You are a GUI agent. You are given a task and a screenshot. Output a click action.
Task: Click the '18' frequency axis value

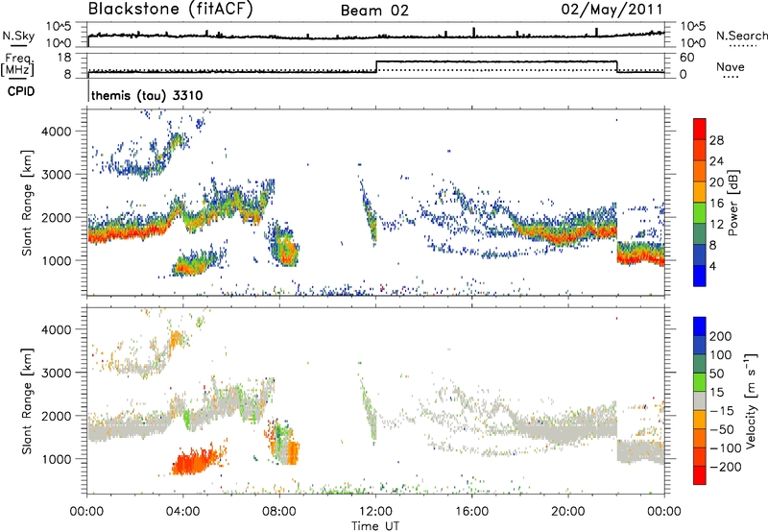click(64, 58)
